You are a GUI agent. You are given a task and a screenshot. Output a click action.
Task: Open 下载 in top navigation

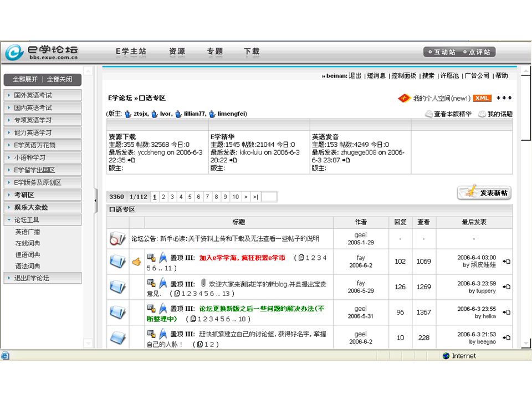pos(252,51)
